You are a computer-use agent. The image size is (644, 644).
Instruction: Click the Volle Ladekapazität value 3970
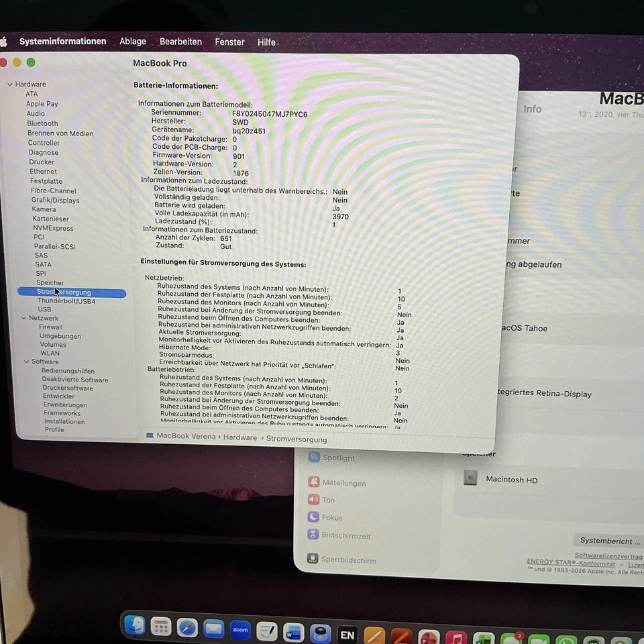point(341,217)
